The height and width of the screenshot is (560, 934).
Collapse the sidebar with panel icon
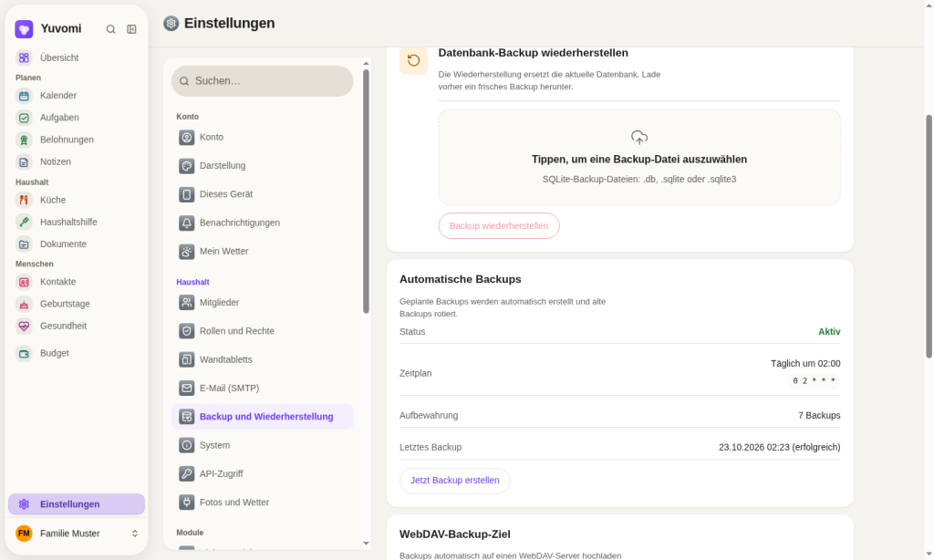coord(131,29)
